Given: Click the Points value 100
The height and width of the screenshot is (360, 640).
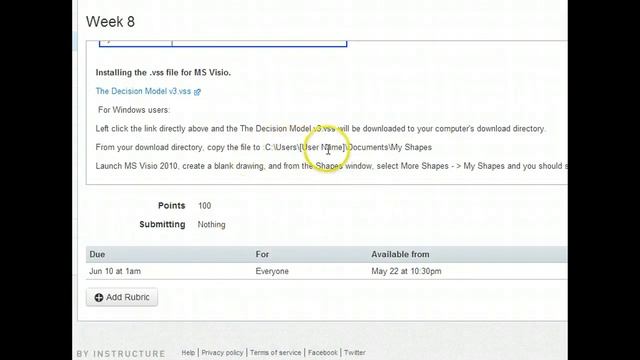Looking at the screenshot, I should coord(204,206).
